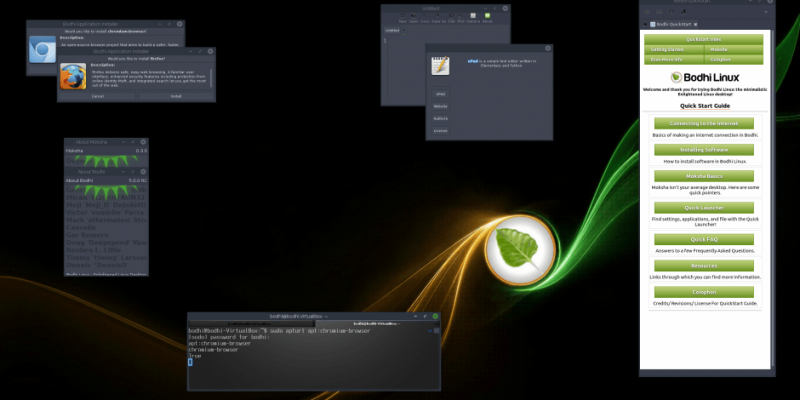Image resolution: width=800 pixels, height=400 pixels.
Task: Click 'About Bodhi' version row
Action: 106,181
